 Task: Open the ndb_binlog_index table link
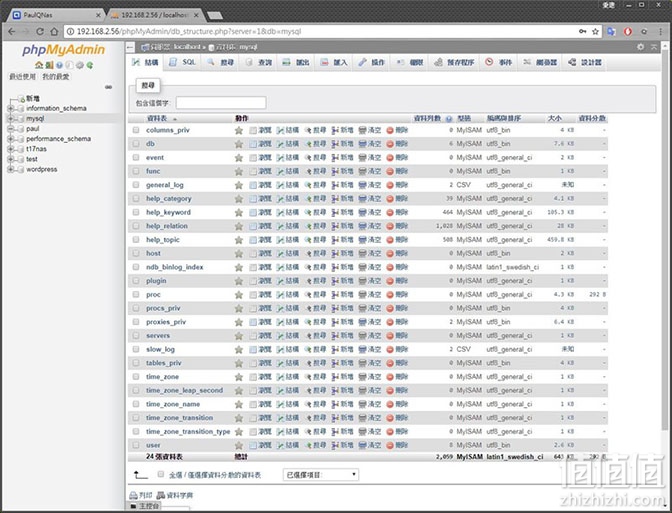[174, 267]
